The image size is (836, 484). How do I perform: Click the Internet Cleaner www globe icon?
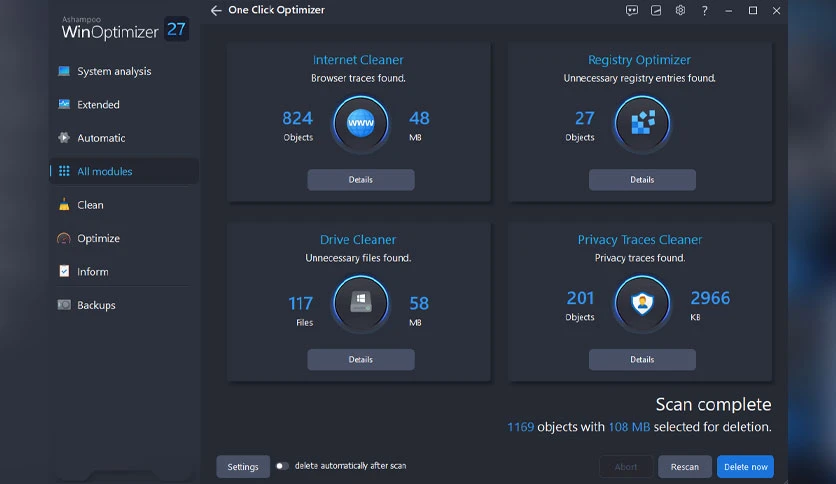[x=360, y=123]
